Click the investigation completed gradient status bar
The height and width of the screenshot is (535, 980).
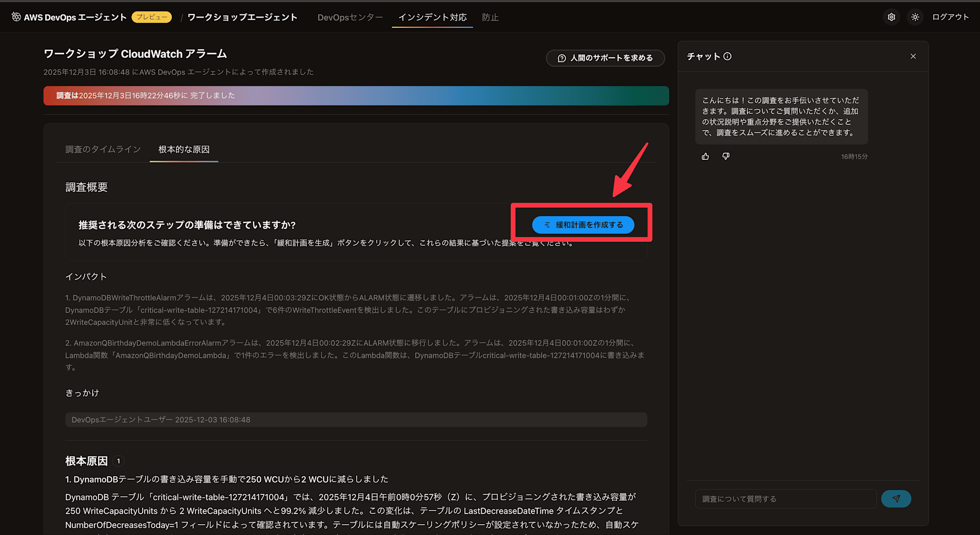click(x=356, y=96)
